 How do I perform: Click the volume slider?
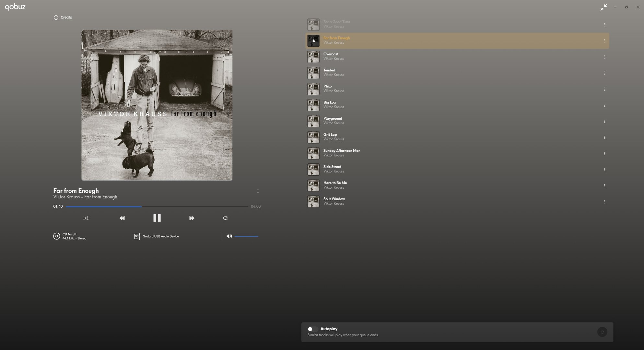pos(246,236)
